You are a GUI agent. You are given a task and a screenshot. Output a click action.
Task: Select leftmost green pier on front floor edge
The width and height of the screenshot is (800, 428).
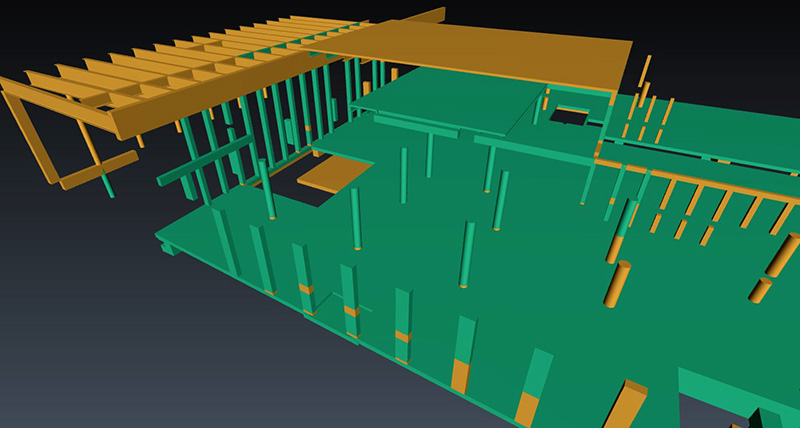click(x=223, y=242)
